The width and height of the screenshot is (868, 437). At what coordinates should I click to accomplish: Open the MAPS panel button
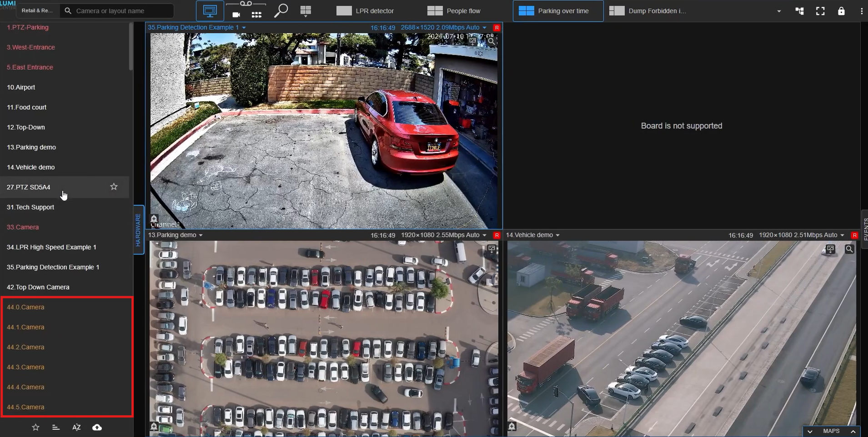pos(831,431)
